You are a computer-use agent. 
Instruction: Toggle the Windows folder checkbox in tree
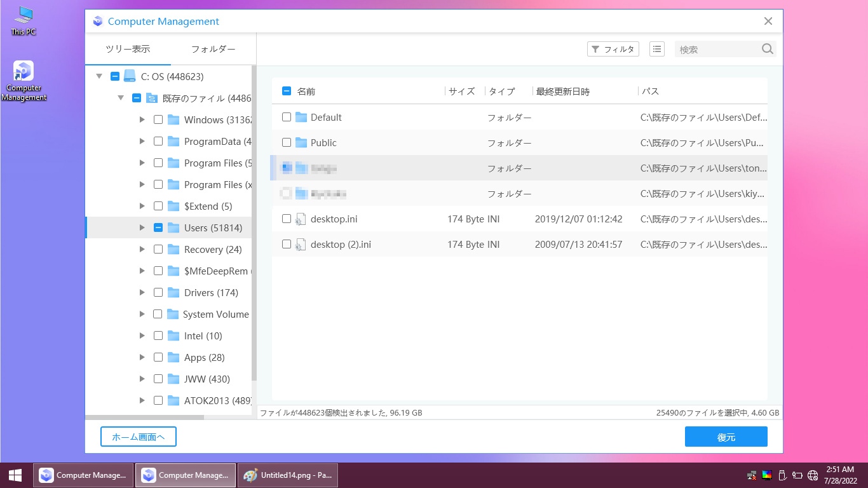[158, 119]
